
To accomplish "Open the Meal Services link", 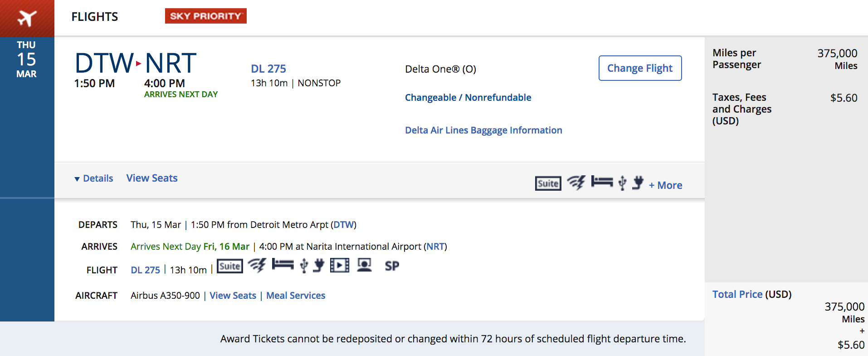I will click(296, 296).
